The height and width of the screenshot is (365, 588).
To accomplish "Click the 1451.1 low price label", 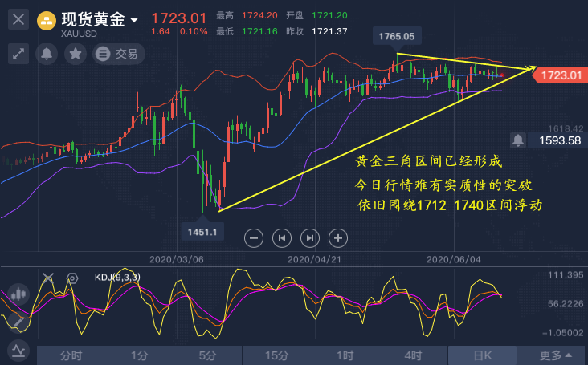I will (x=202, y=232).
